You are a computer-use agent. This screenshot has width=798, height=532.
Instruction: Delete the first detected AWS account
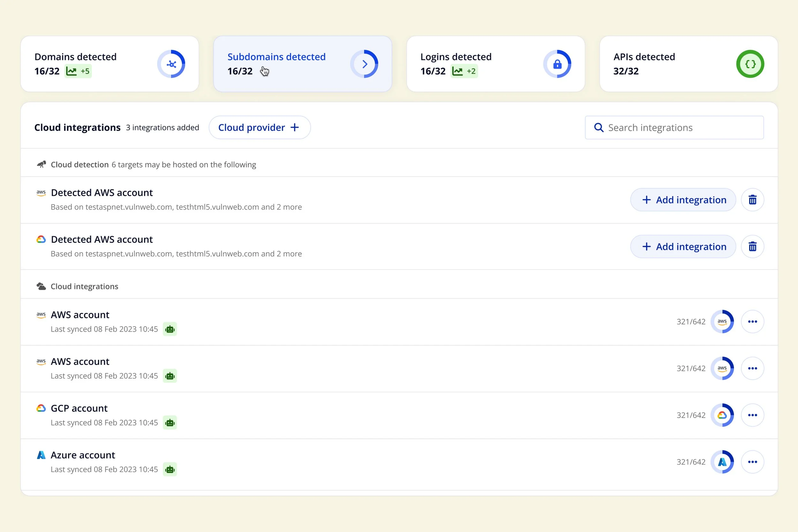752,200
